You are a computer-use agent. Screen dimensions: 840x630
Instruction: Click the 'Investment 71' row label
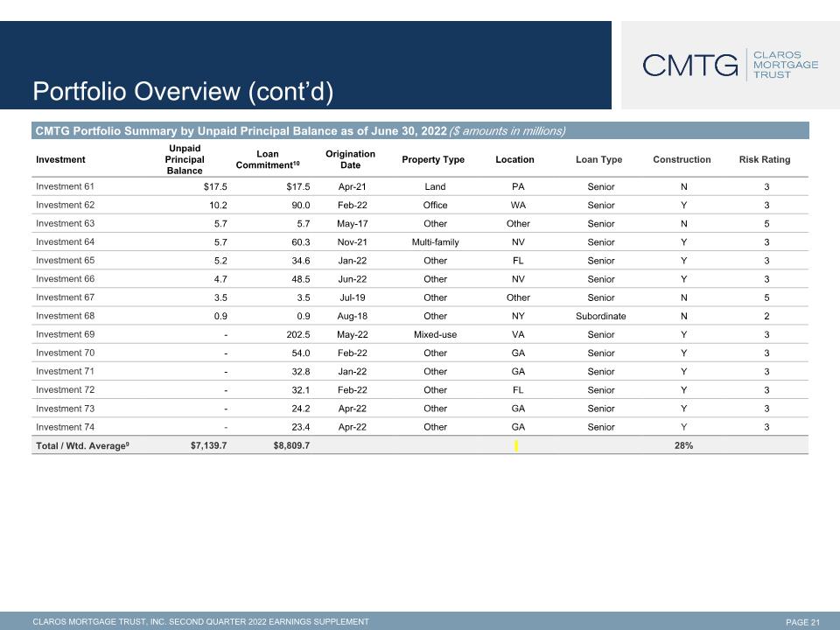coord(65,371)
